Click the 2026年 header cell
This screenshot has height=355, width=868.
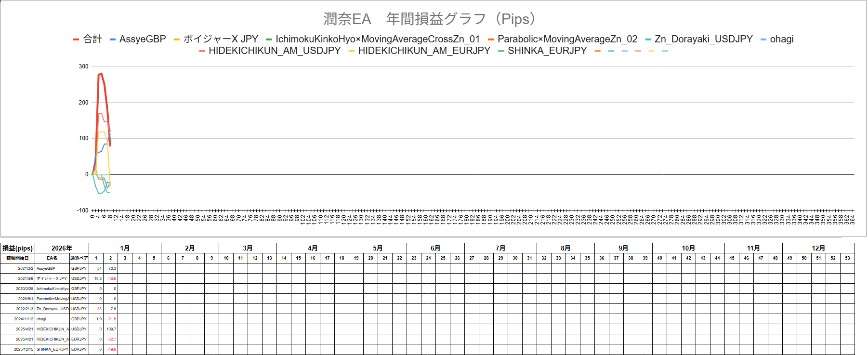62,248
